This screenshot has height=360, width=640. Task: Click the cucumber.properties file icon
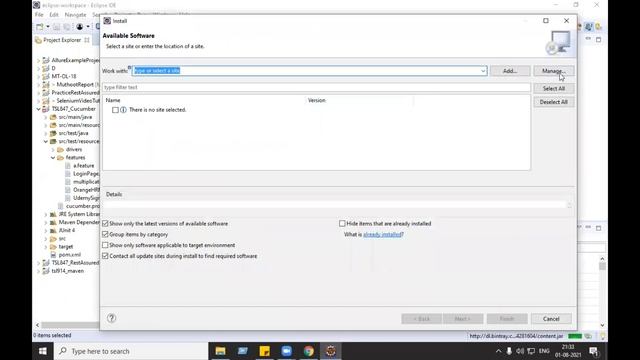60,206
